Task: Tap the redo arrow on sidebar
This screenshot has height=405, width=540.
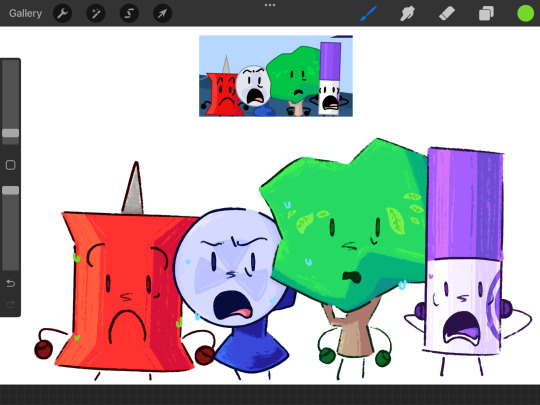Action: pyautogui.click(x=10, y=304)
